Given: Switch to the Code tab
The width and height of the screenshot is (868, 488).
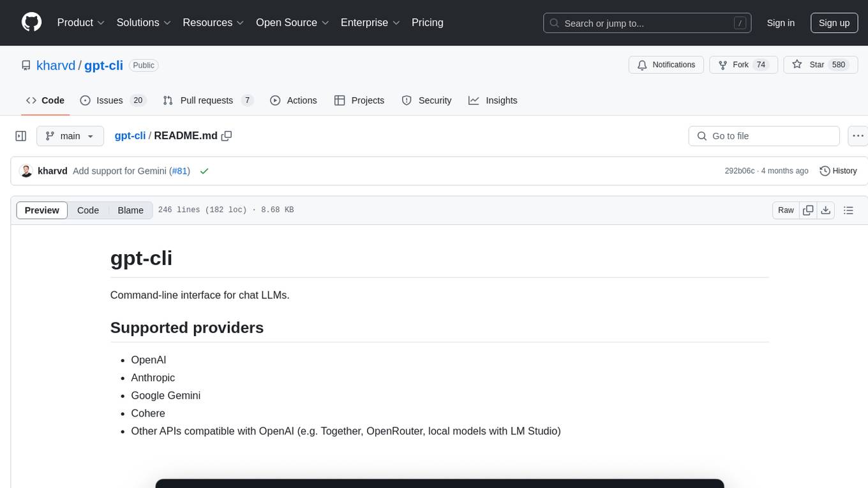Looking at the screenshot, I should click(x=45, y=100).
